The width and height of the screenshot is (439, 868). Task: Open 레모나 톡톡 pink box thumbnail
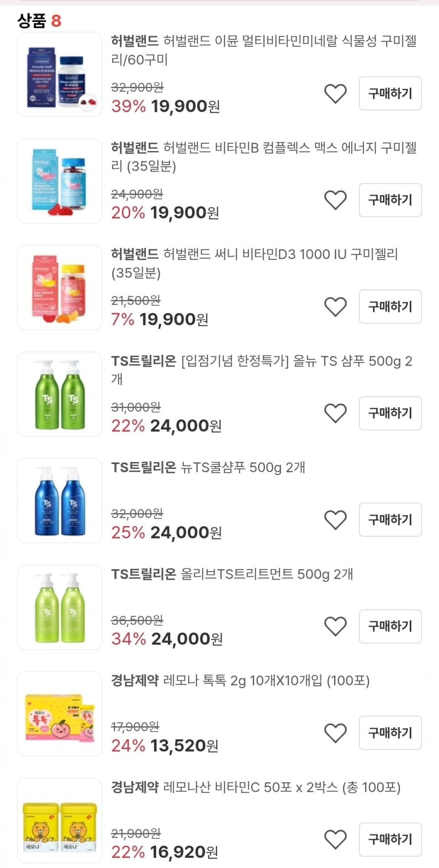[60, 714]
